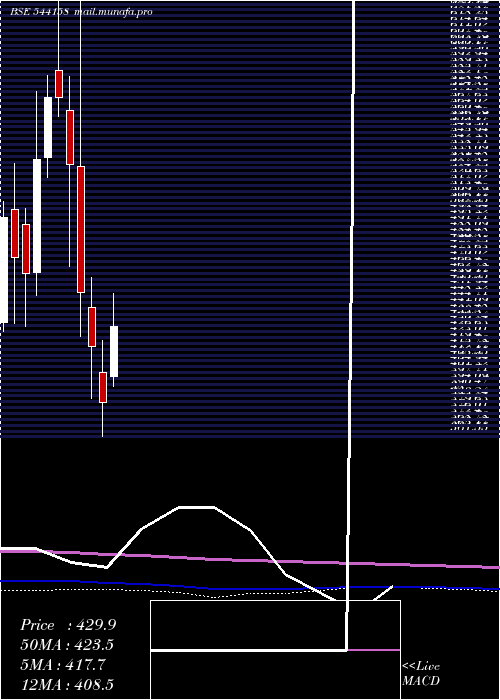
Task: Click the 'Price : 429.9' value
Action: pos(68,625)
